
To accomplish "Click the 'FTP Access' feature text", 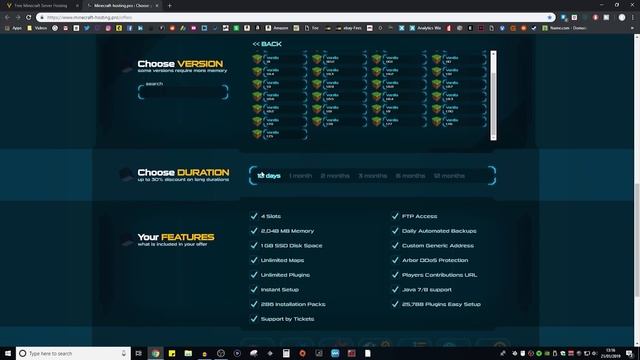I will (419, 216).
